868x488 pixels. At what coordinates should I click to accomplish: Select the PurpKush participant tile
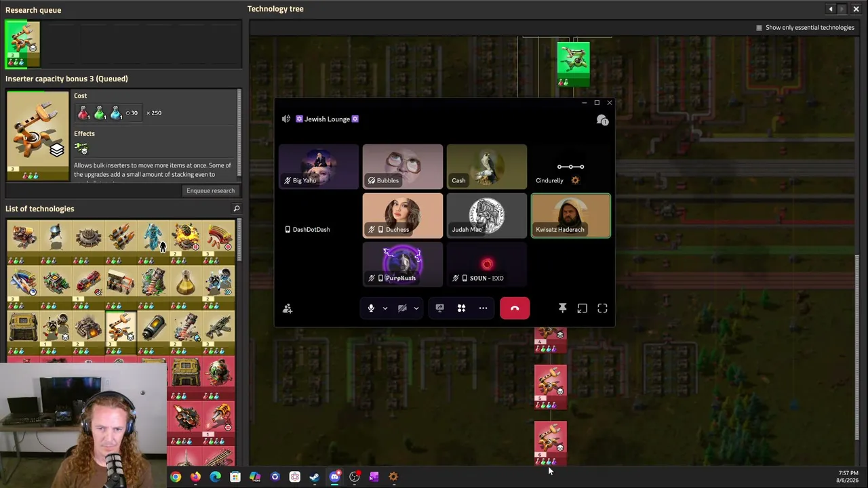[x=403, y=265]
